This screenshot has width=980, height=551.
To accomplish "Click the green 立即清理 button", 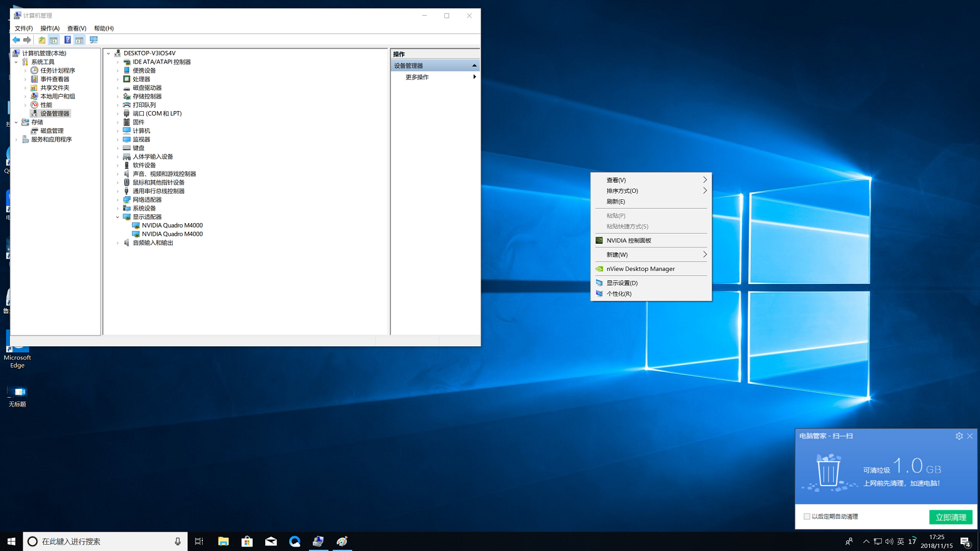I will (x=950, y=517).
